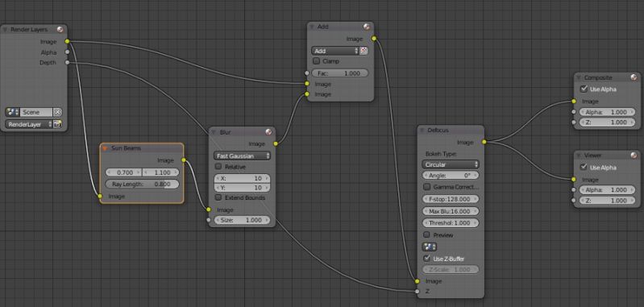Enable Gamma Correction in Defocus node
This screenshot has height=307, width=644.
[426, 187]
